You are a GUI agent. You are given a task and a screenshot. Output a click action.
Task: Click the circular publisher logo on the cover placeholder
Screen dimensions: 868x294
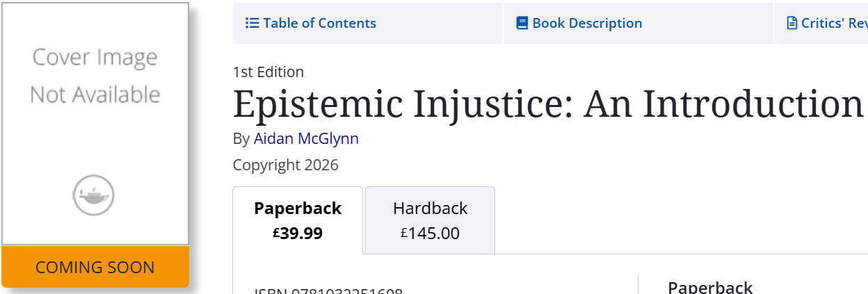click(x=93, y=195)
